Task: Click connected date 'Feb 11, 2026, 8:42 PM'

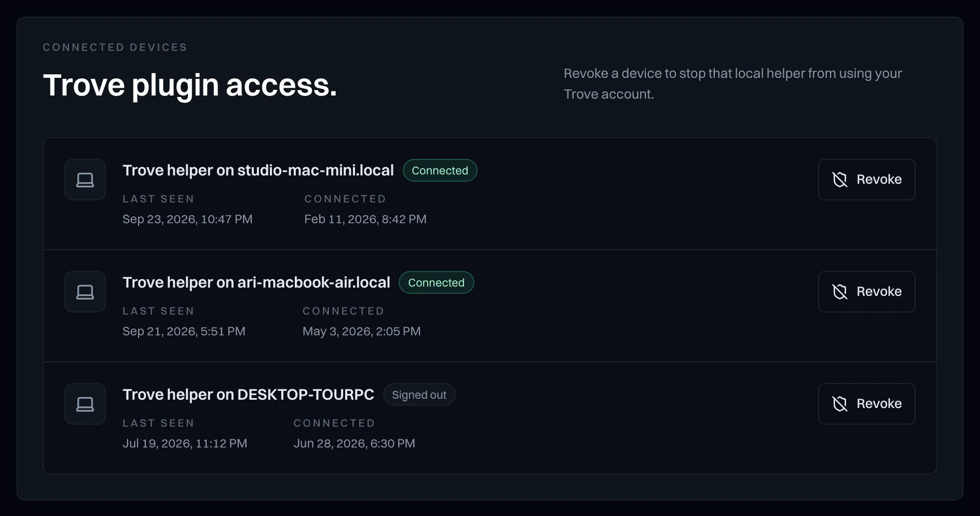Action: 365,219
